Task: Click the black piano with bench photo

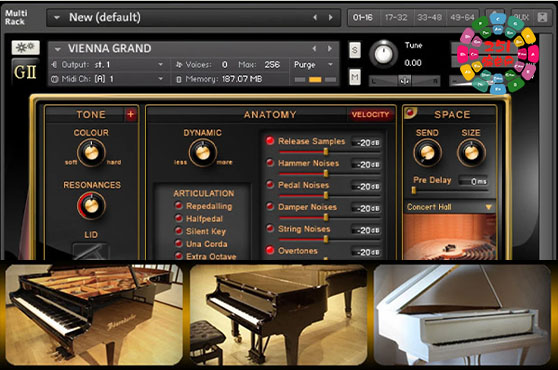Action: 278,315
